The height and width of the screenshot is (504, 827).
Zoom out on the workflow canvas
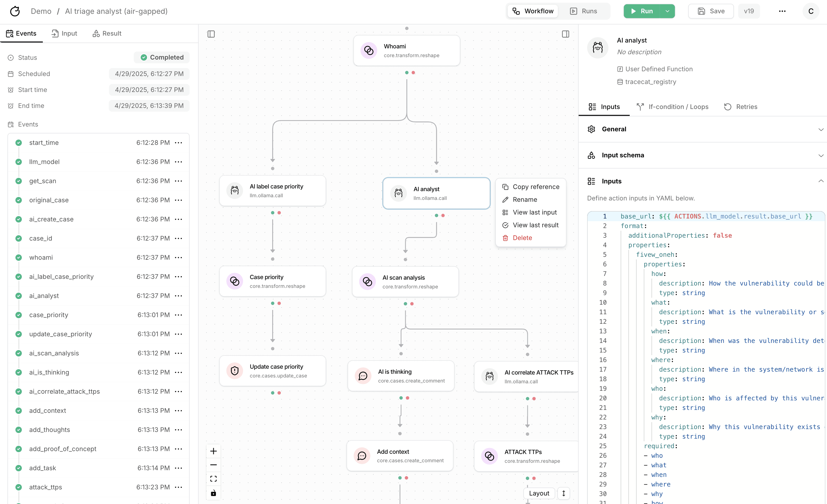214,465
